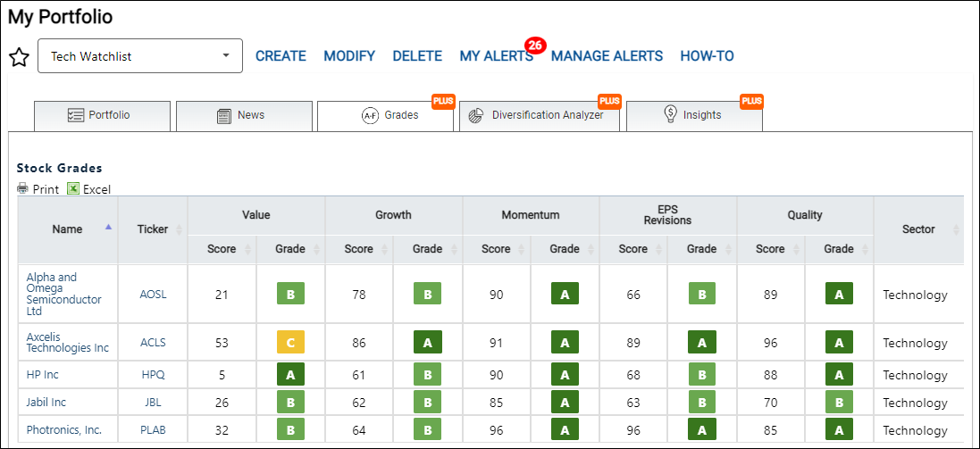Switch to the News tab
Screen dimensions: 980x449
[x=244, y=116]
